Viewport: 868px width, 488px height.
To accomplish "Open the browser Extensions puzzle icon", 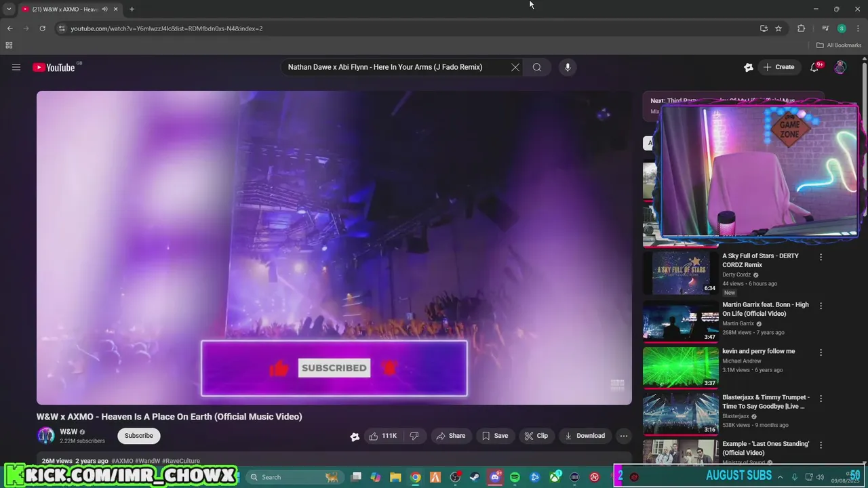I will [801, 28].
